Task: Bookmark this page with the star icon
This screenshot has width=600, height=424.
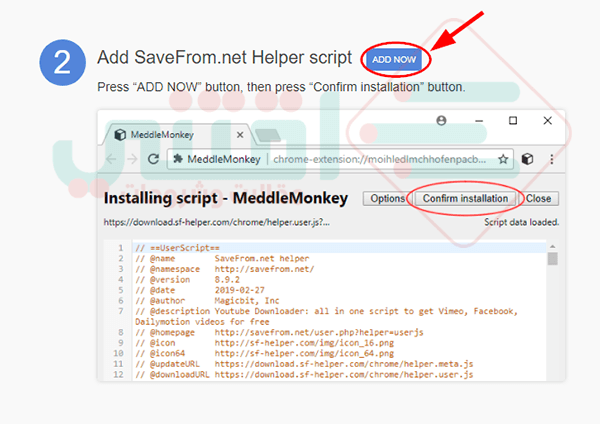Action: tap(503, 159)
